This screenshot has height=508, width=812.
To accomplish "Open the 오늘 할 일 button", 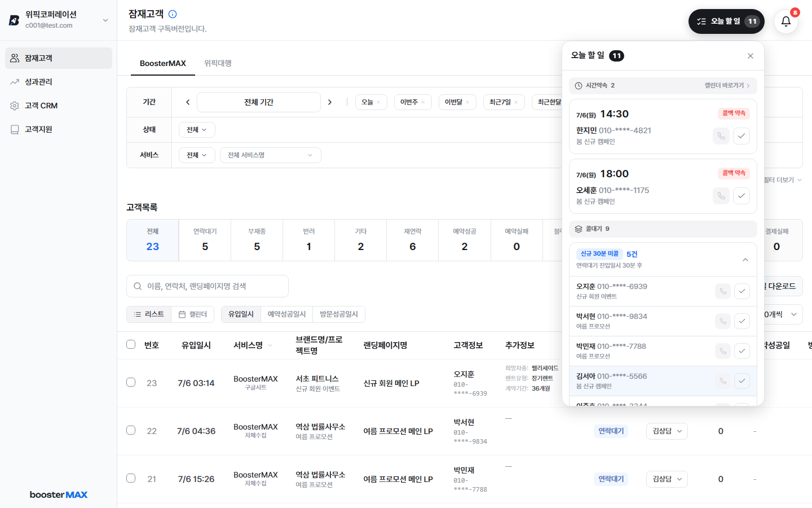I will click(x=726, y=21).
